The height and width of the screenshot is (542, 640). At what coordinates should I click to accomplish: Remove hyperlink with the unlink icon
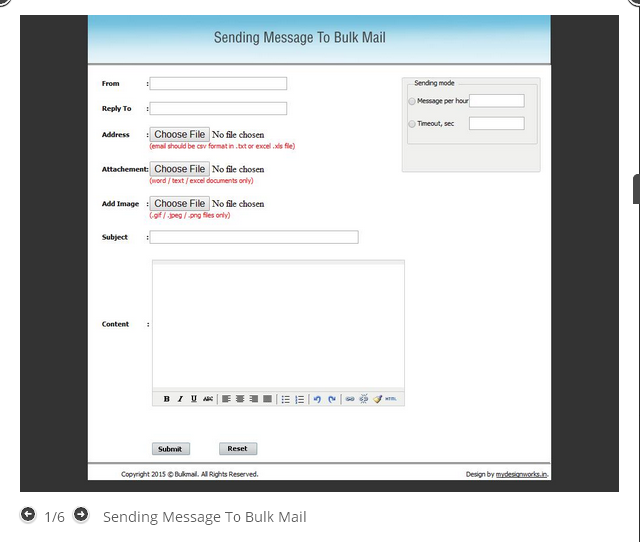364,399
